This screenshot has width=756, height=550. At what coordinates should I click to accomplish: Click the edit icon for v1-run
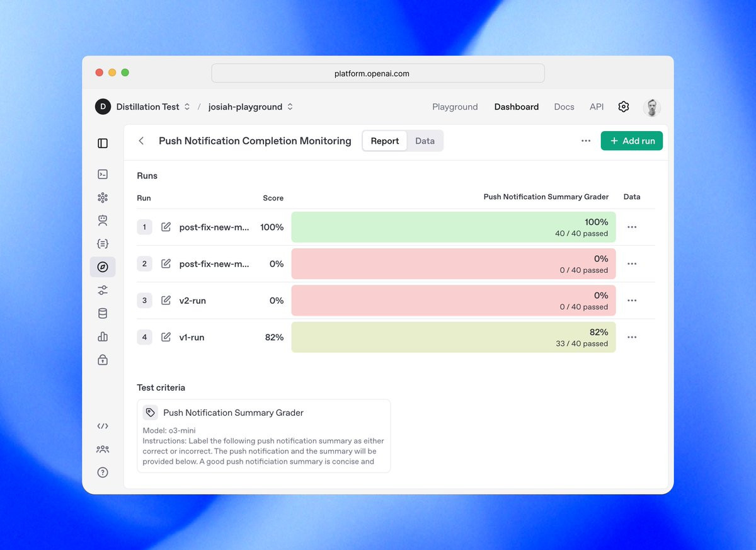pos(166,337)
